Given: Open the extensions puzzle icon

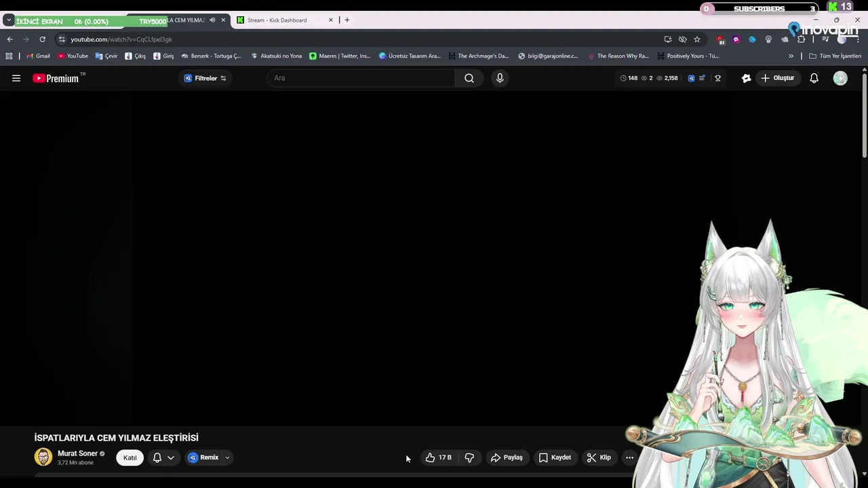Looking at the screenshot, I should coord(802,39).
